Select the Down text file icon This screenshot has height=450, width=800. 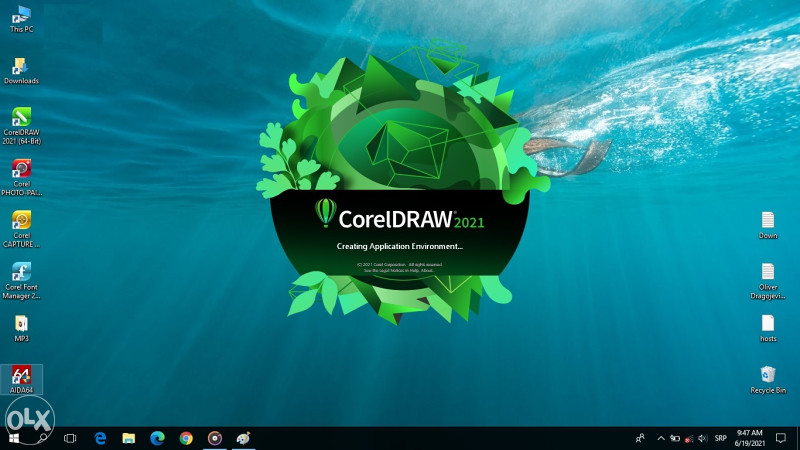point(768,225)
